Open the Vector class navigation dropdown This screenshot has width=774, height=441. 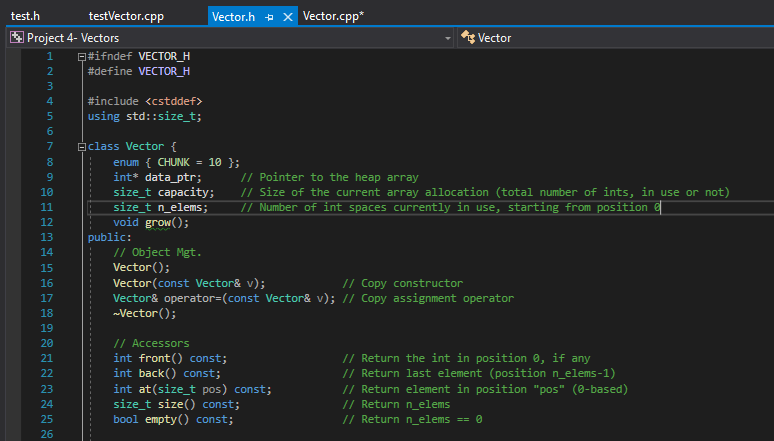pos(616,38)
